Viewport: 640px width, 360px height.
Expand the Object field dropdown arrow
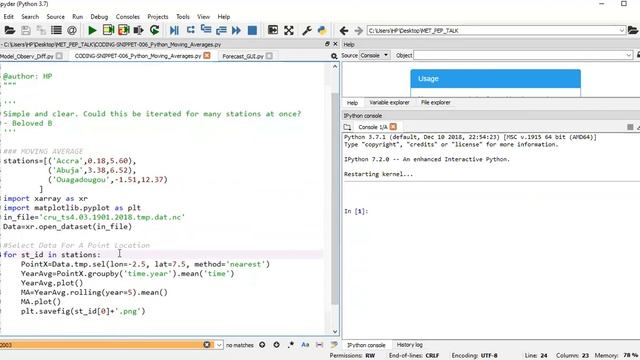pos(629,55)
